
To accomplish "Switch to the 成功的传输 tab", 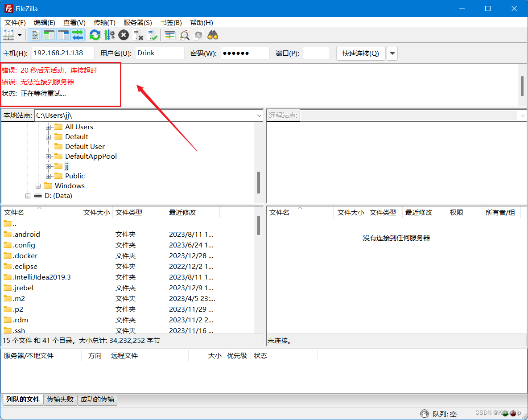I will pyautogui.click(x=98, y=399).
